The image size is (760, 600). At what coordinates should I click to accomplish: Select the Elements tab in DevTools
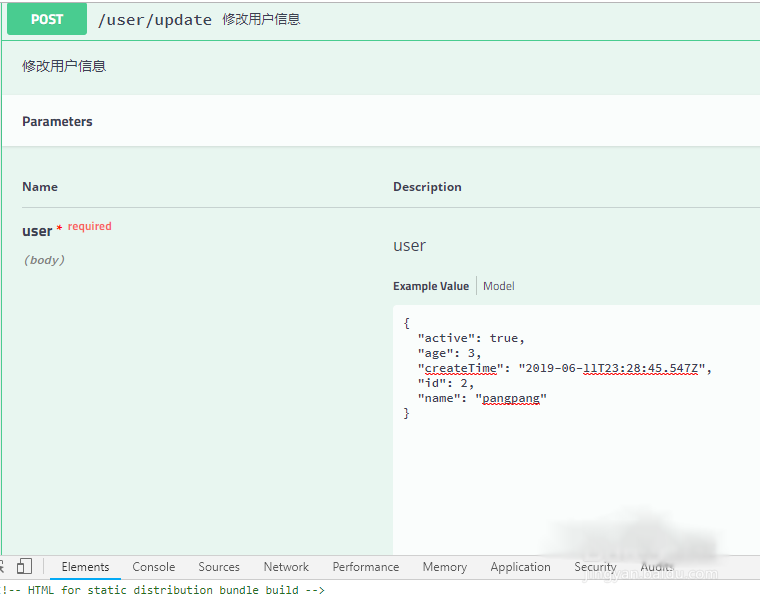click(x=85, y=567)
